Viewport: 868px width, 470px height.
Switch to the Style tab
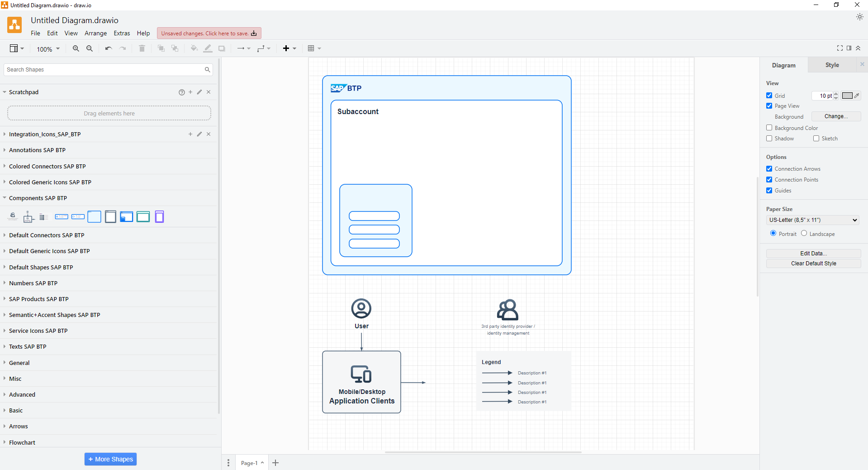tap(831, 65)
